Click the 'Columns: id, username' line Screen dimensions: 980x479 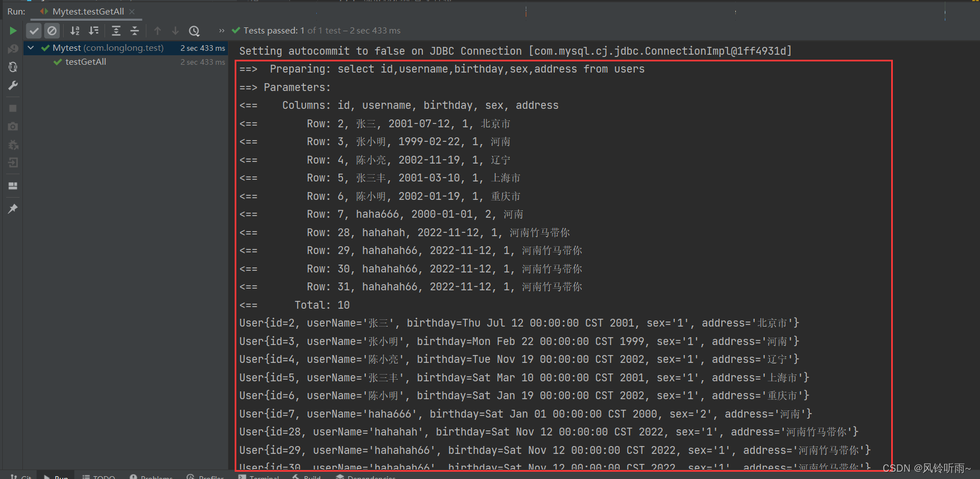pos(399,106)
